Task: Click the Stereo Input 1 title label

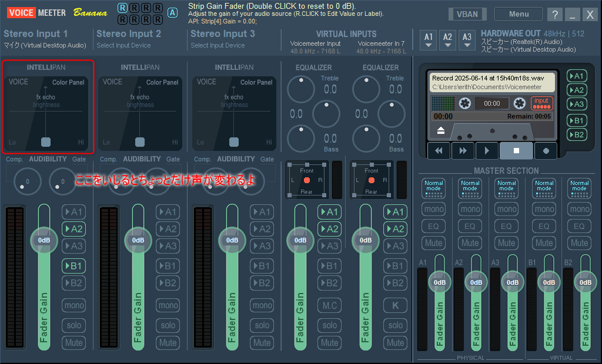Action: pyautogui.click(x=35, y=33)
